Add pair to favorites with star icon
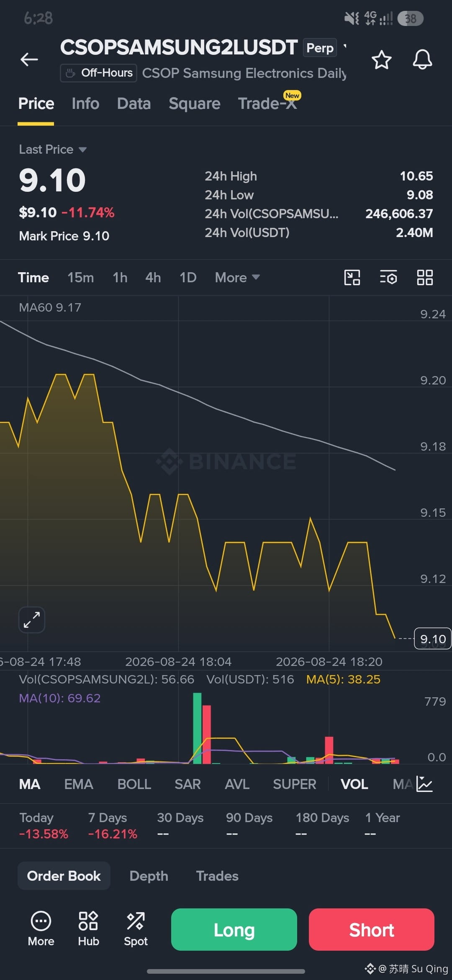Image resolution: width=452 pixels, height=980 pixels. pos(381,59)
